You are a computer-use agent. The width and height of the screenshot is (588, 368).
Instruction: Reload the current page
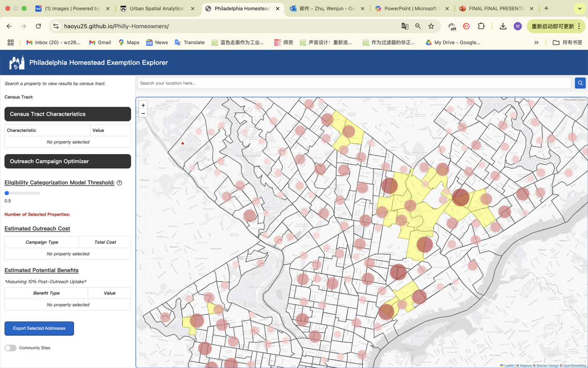pyautogui.click(x=38, y=26)
